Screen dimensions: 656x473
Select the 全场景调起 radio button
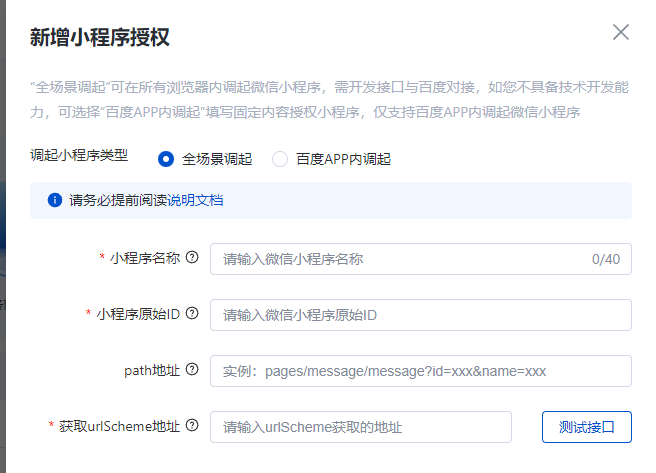166,159
